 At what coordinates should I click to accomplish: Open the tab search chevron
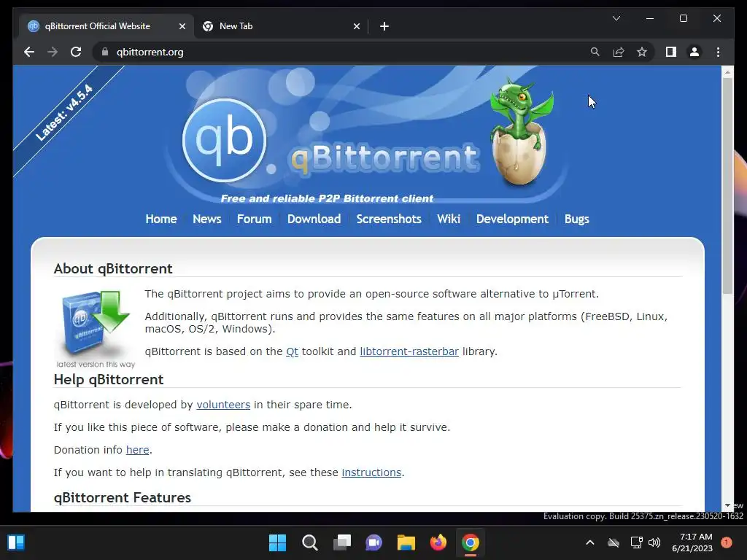tap(616, 18)
